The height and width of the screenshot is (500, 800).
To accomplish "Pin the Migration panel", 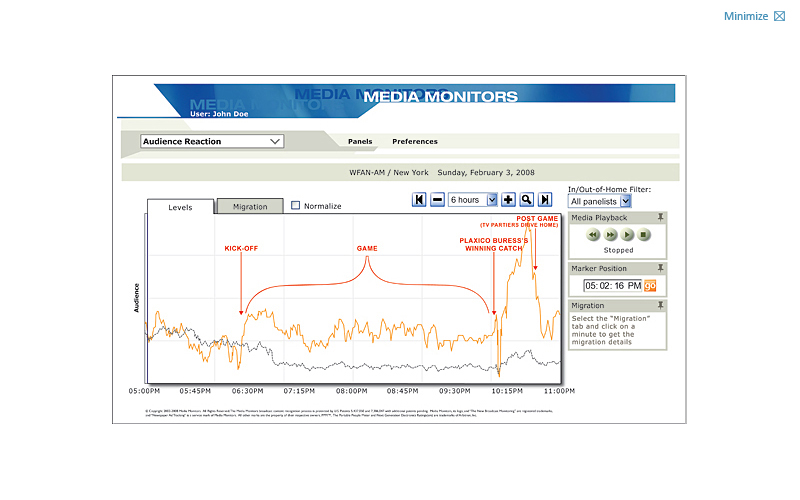I will click(x=660, y=305).
